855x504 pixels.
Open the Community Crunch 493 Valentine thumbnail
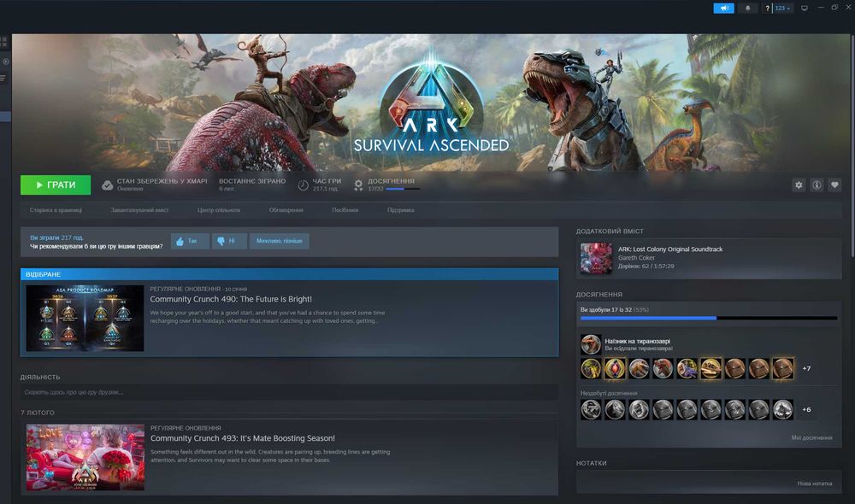pos(85,458)
